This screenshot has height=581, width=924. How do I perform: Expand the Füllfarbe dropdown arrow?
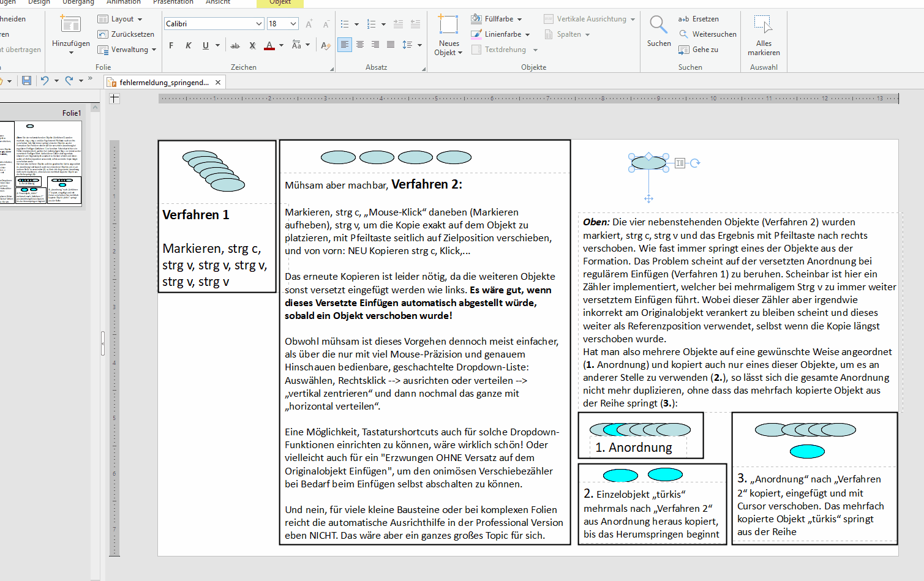(520, 20)
